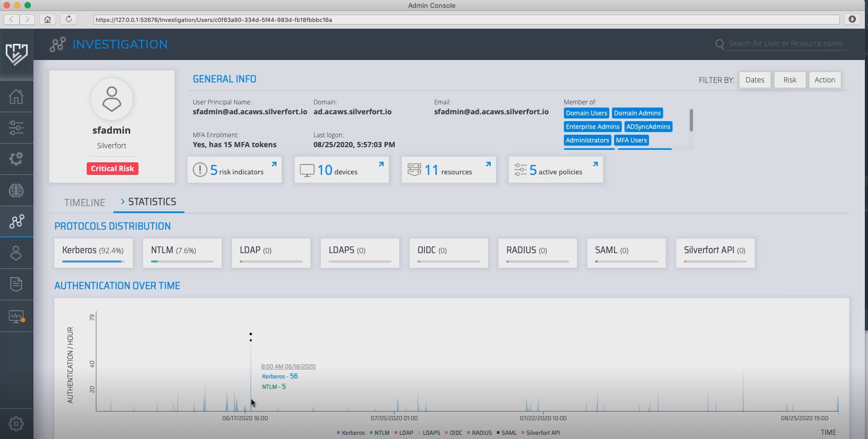Click the Domain Admins group tag
The height and width of the screenshot is (439, 868).
[638, 113]
